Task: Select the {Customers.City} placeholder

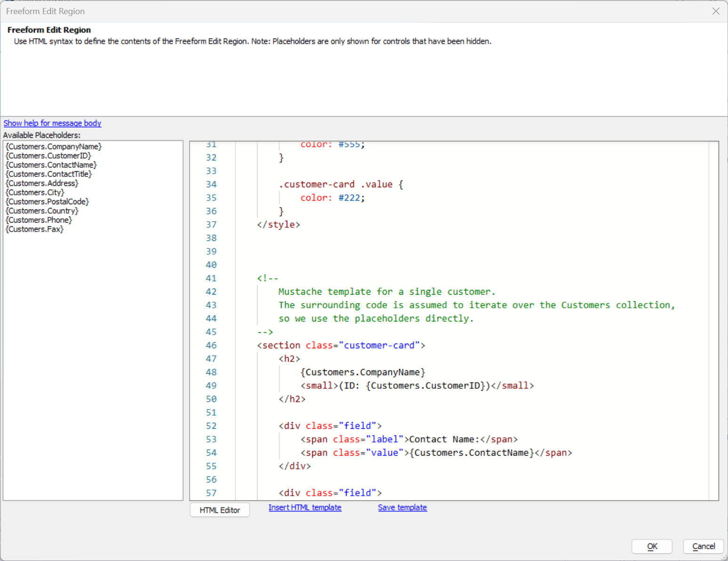Action: point(35,192)
